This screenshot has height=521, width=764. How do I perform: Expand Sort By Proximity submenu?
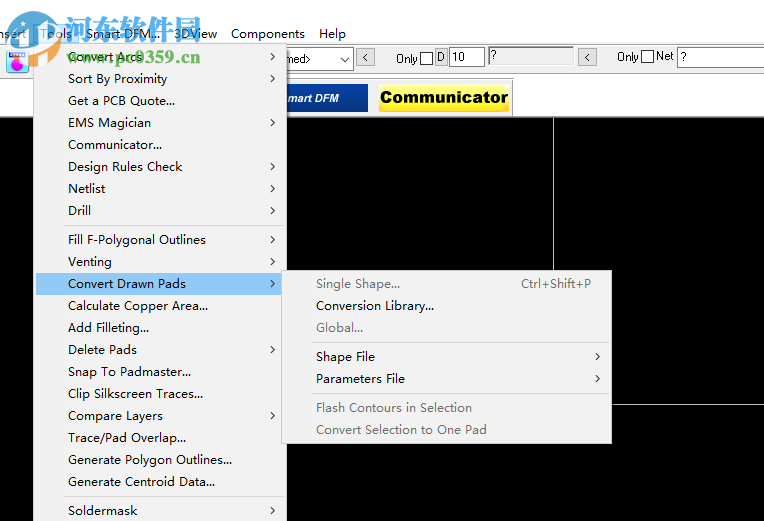[x=160, y=79]
